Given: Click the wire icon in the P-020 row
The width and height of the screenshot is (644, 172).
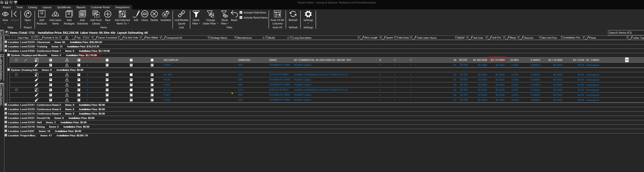Looking at the screenshot, I should [x=36, y=65].
